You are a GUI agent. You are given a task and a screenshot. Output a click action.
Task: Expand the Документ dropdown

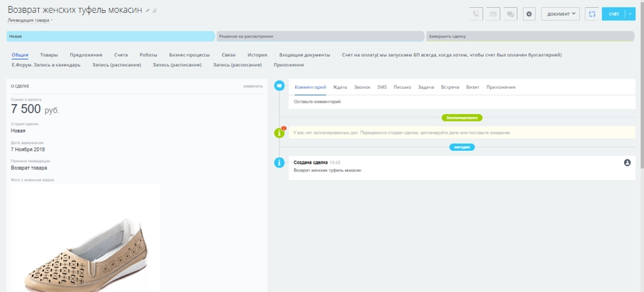point(560,13)
